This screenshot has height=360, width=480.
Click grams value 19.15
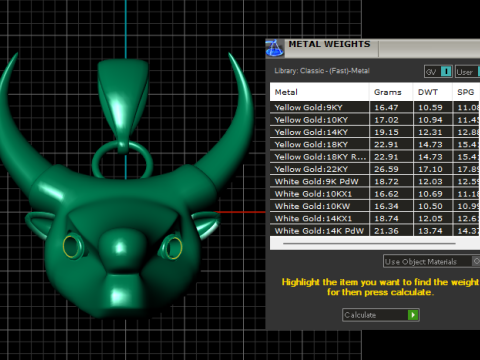[386, 132]
